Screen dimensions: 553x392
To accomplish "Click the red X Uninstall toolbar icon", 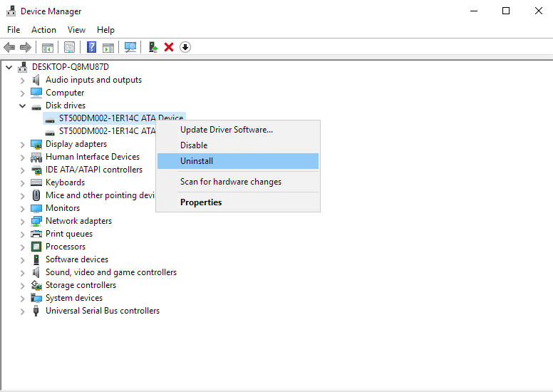I will [169, 47].
